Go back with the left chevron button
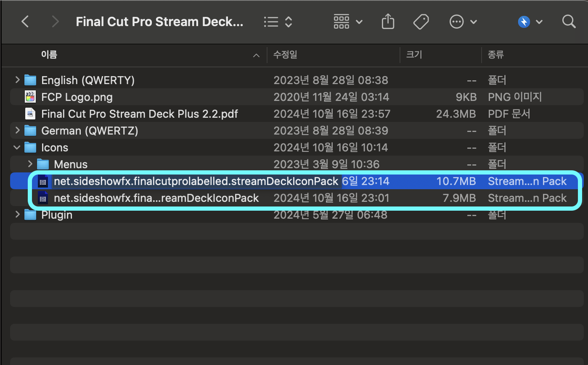The image size is (588, 365). tap(25, 22)
